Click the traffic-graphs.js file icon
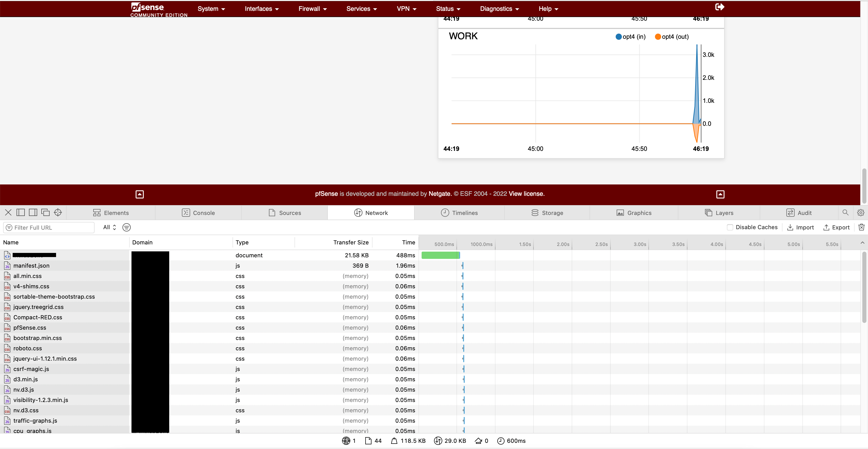868x449 pixels. click(x=7, y=421)
